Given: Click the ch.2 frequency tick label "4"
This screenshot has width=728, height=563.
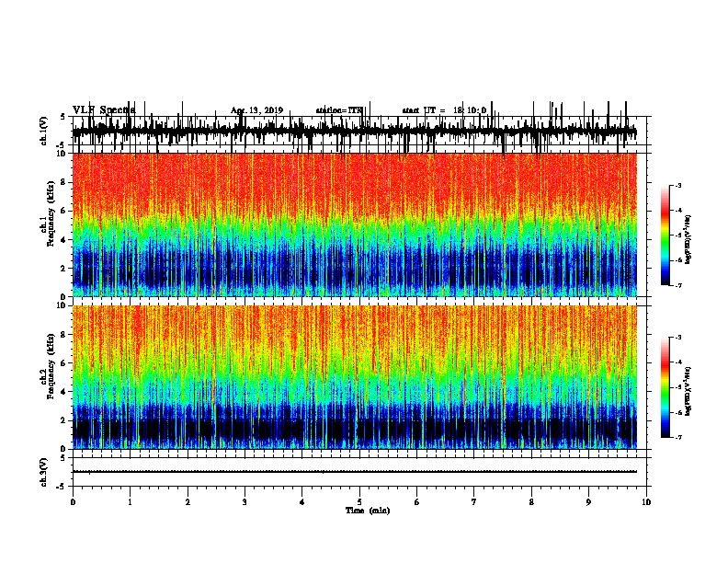Looking at the screenshot, I should (64, 392).
